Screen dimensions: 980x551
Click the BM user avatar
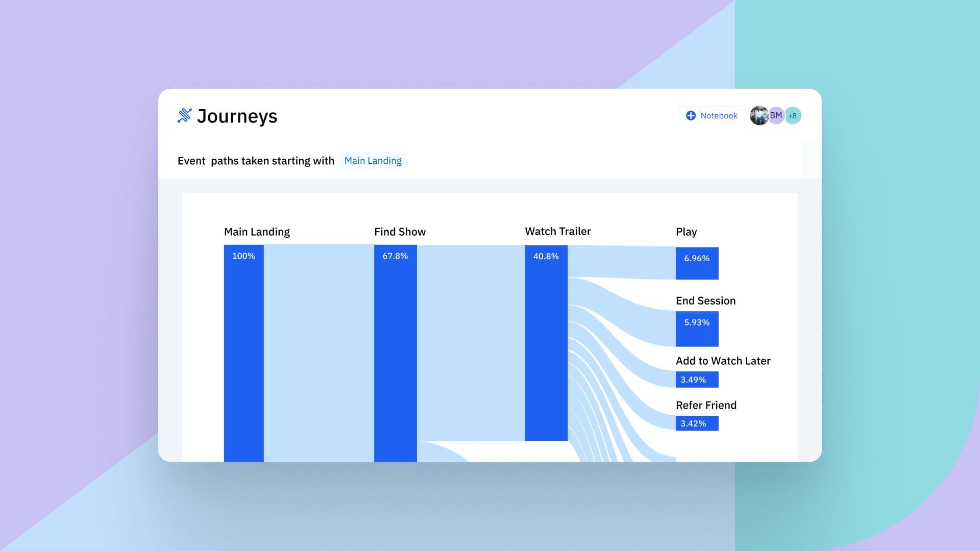coord(776,116)
